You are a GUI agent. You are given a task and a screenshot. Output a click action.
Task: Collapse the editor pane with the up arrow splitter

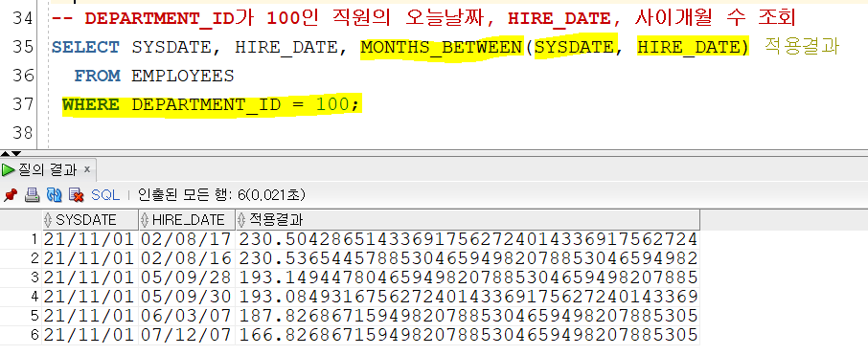pyautogui.click(x=6, y=153)
